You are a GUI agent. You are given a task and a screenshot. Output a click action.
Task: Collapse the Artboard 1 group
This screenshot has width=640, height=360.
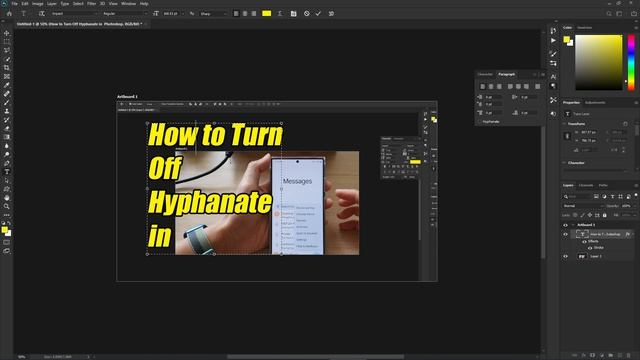tap(573, 225)
